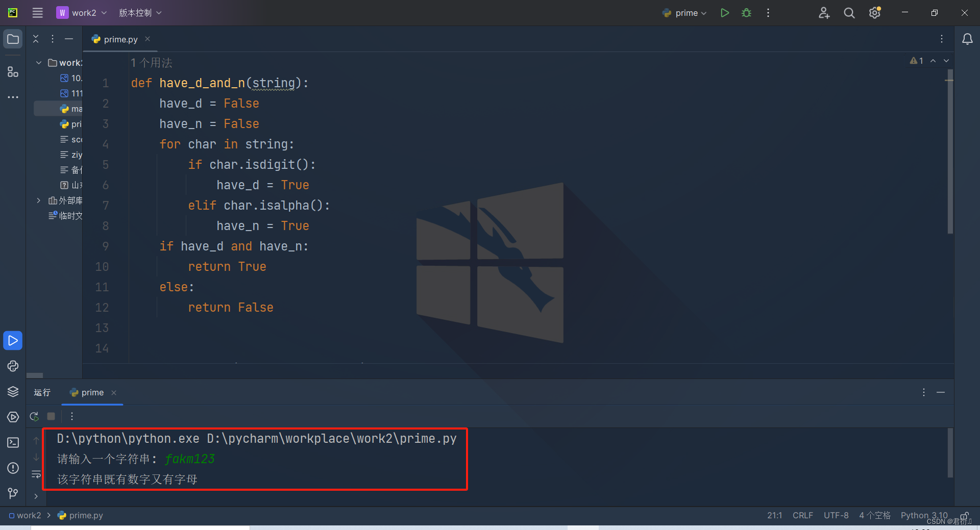The image size is (980, 530).
Task: Open IDE settings gear
Action: point(875,13)
